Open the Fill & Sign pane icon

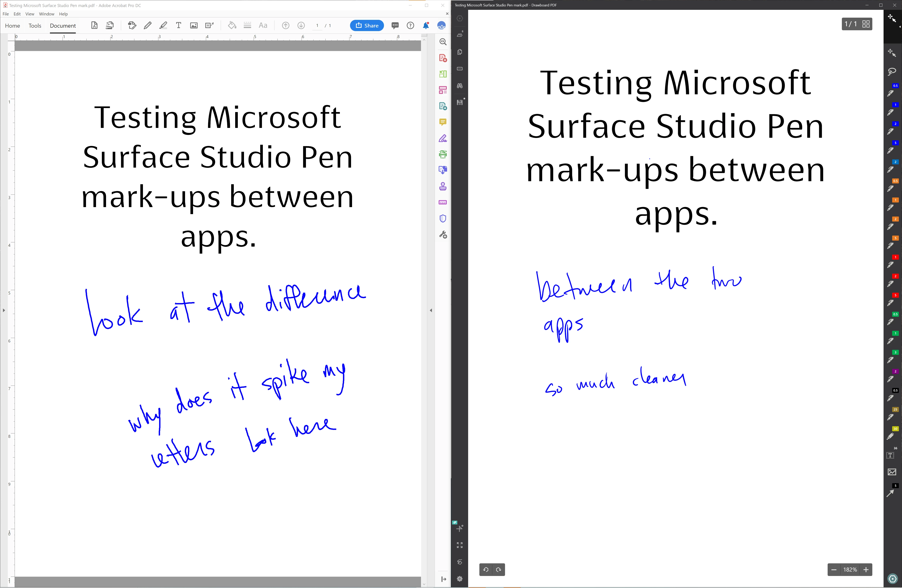point(443,138)
